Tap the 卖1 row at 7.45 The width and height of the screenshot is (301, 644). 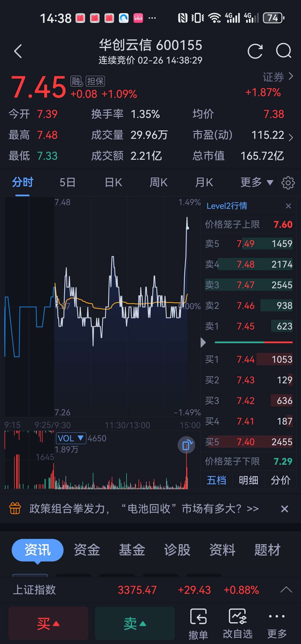point(249,326)
